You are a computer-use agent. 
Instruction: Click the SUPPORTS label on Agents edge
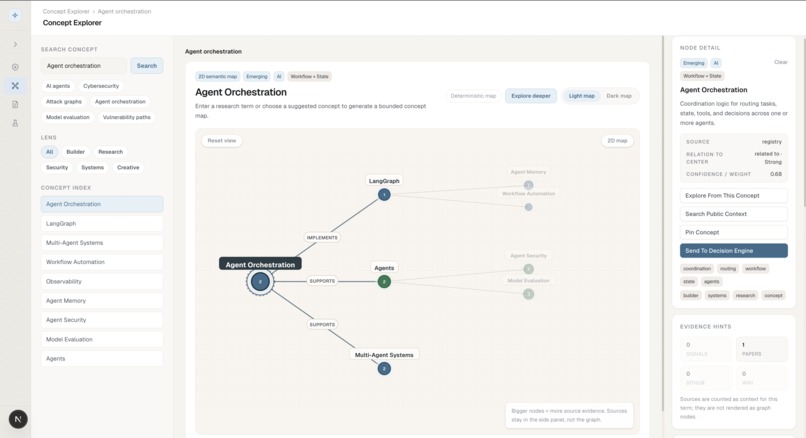(322, 281)
